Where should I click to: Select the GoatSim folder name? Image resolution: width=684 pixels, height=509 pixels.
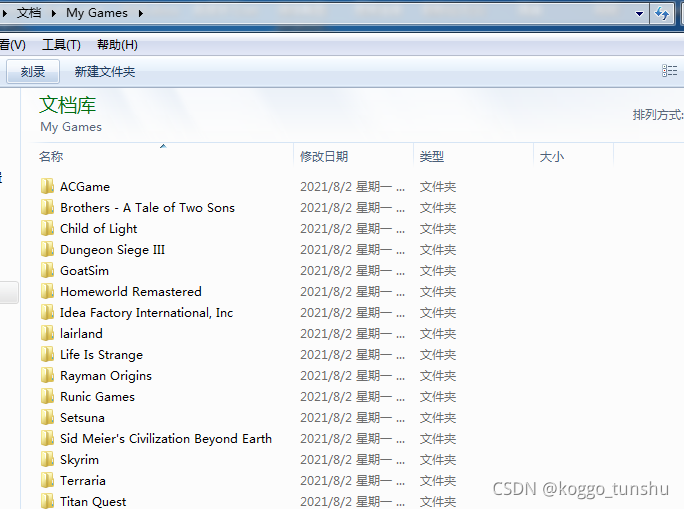coord(84,270)
